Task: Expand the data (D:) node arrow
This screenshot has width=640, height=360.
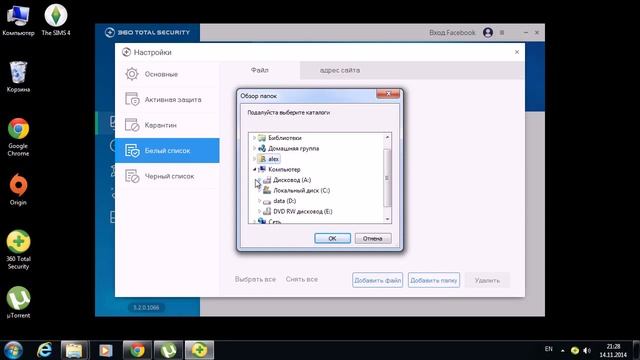Action: (260, 201)
